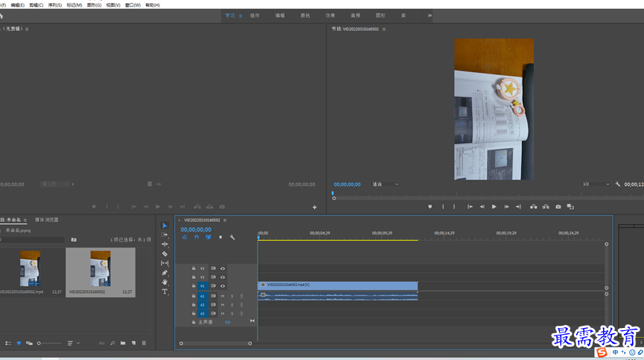Open 学习 workspace menu icon

[x=240, y=16]
